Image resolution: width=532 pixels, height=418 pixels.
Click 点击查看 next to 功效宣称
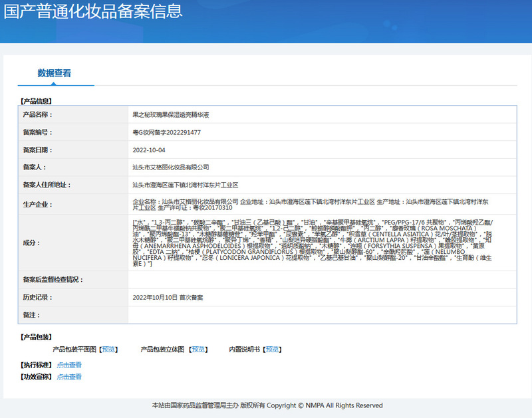tap(69, 377)
